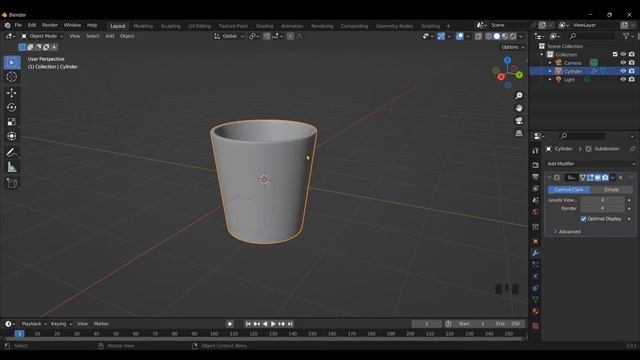Open the Object Data properties tab
Image resolution: width=640 pixels, height=360 pixels.
tap(536, 300)
